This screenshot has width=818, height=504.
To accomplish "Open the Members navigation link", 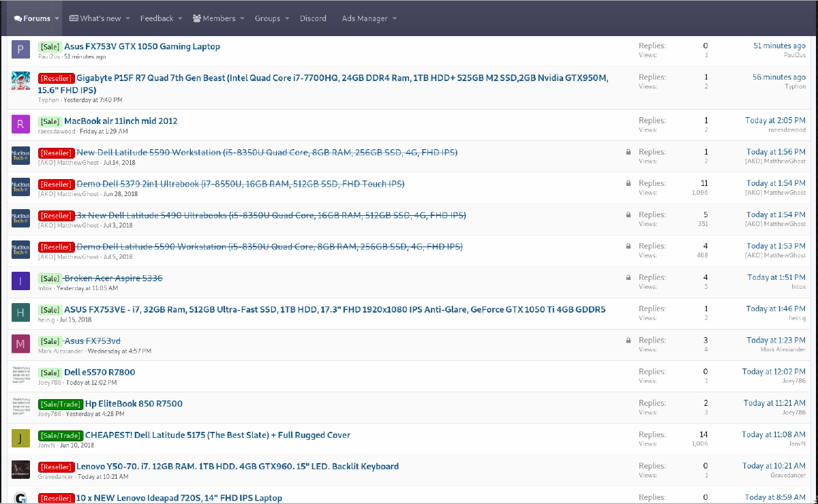I will pos(214,18).
